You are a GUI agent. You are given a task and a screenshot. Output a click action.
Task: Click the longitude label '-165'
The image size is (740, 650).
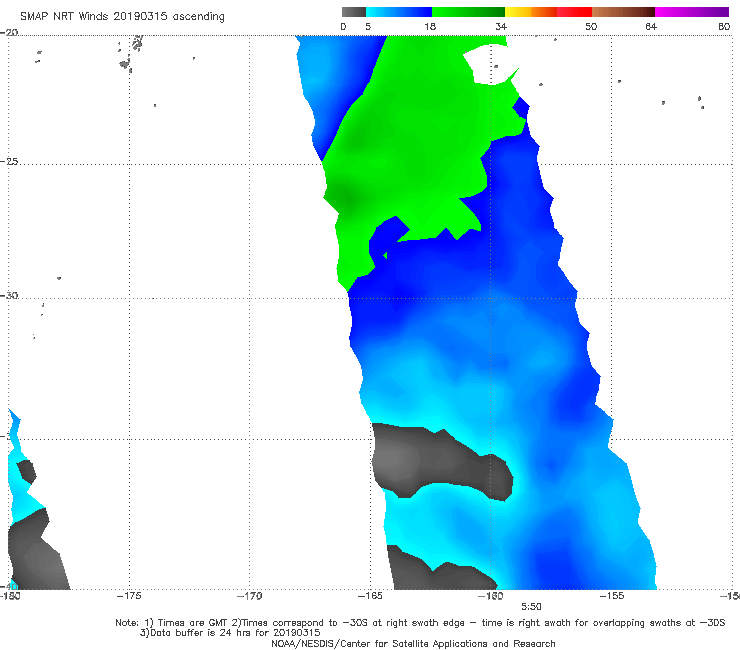point(370,596)
